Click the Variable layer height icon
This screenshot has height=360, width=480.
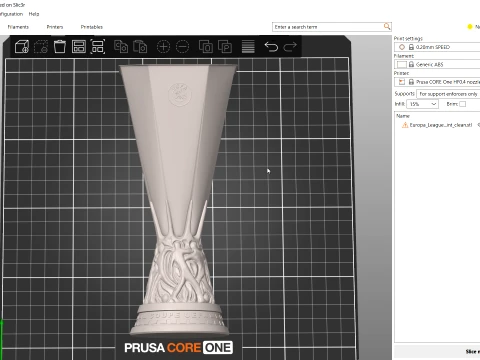[248, 47]
